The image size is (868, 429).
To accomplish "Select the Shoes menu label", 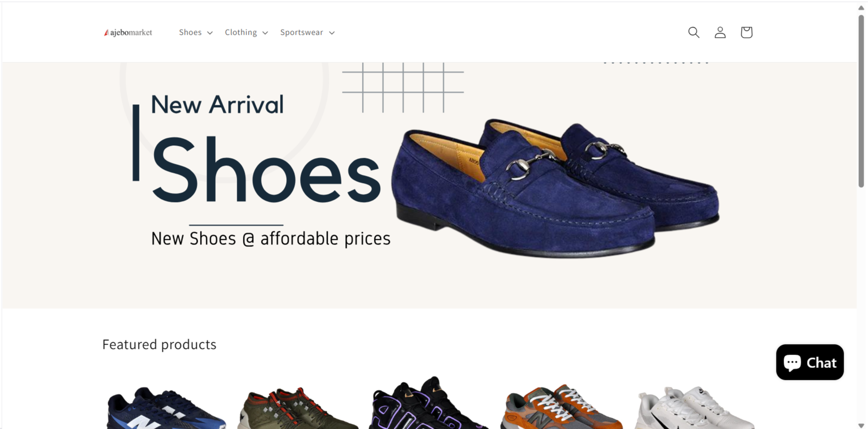I will point(190,32).
